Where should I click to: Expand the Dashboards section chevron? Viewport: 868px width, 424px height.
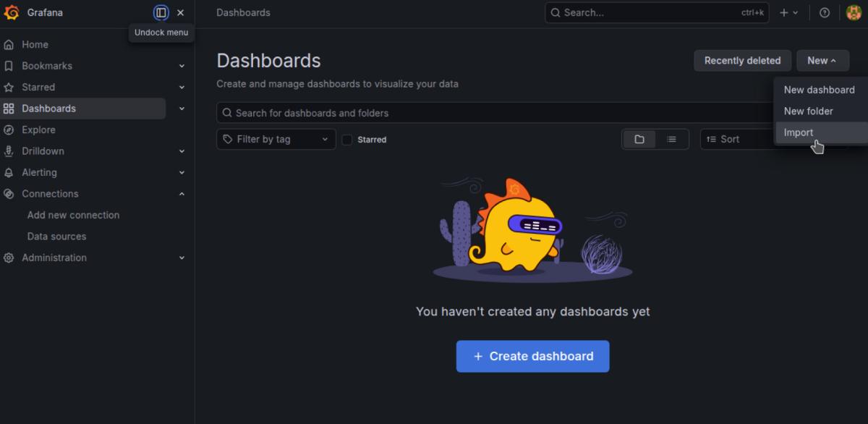(x=182, y=109)
